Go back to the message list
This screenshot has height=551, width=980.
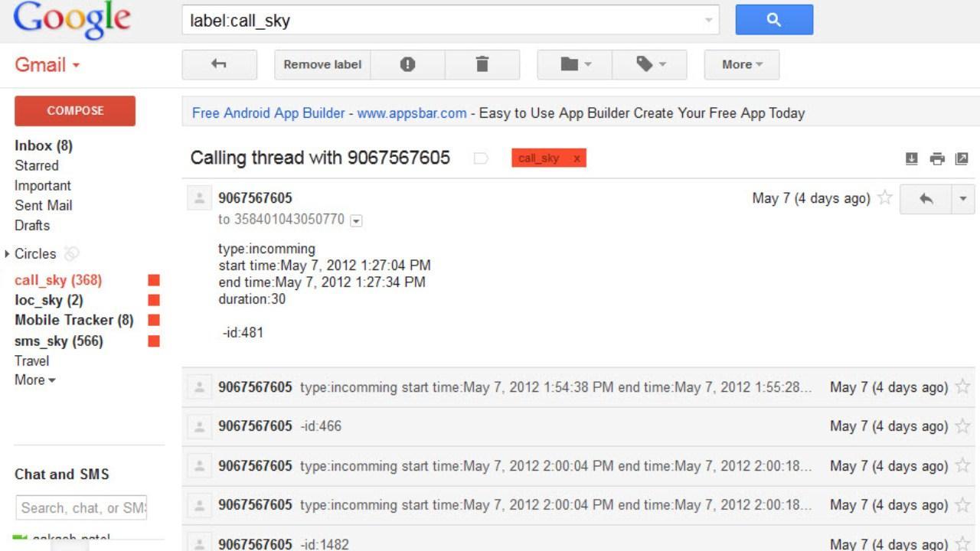(x=219, y=64)
